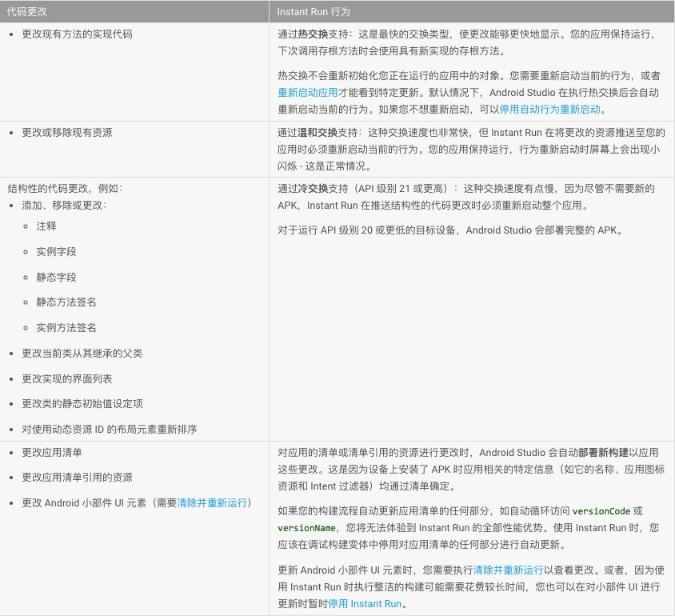The height and width of the screenshot is (616, 675).
Task: Follow the 停用 Instant Run link
Action: coord(365,603)
